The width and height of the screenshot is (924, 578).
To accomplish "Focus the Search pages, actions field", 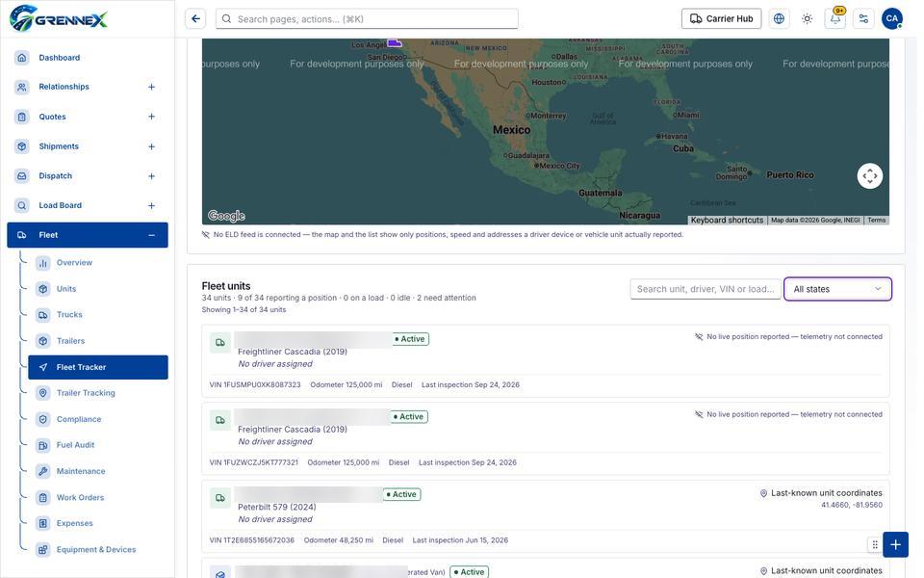I will pos(367,19).
